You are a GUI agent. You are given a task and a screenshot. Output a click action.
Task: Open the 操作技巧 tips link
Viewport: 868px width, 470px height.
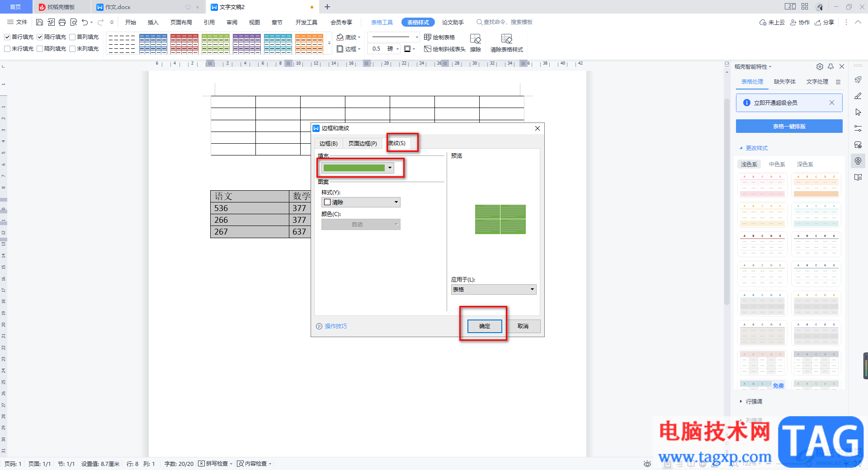coord(331,326)
